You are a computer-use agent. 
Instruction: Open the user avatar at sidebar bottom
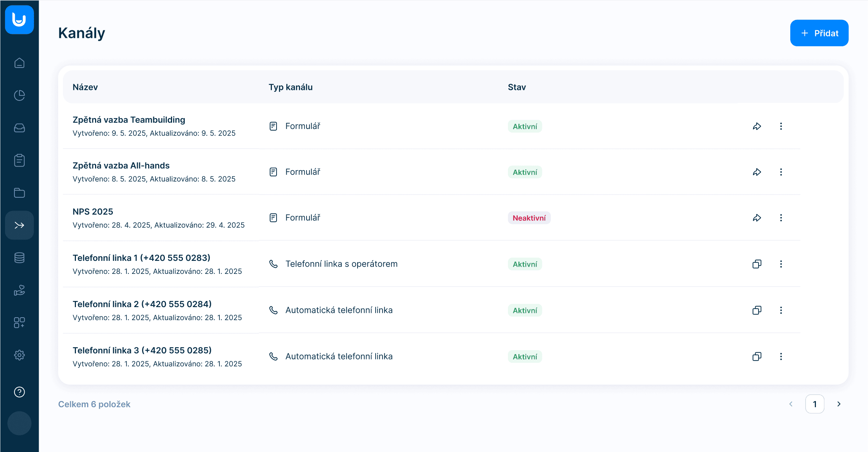[20, 423]
